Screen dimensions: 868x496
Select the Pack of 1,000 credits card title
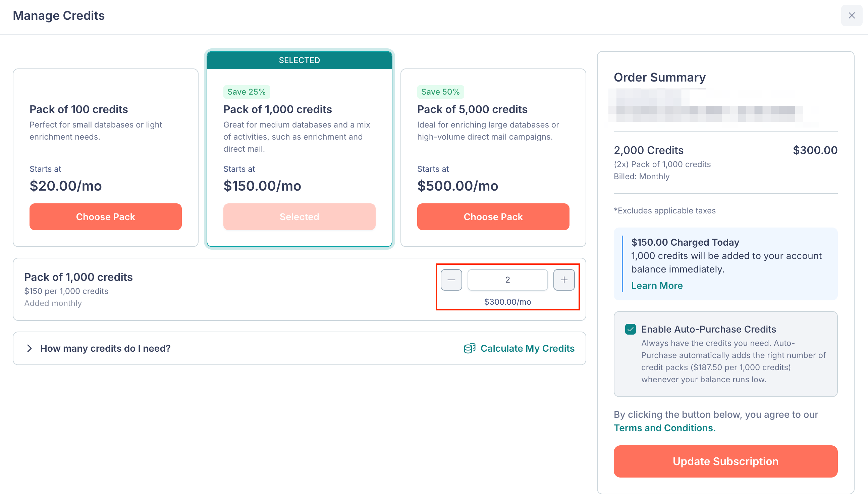(277, 109)
